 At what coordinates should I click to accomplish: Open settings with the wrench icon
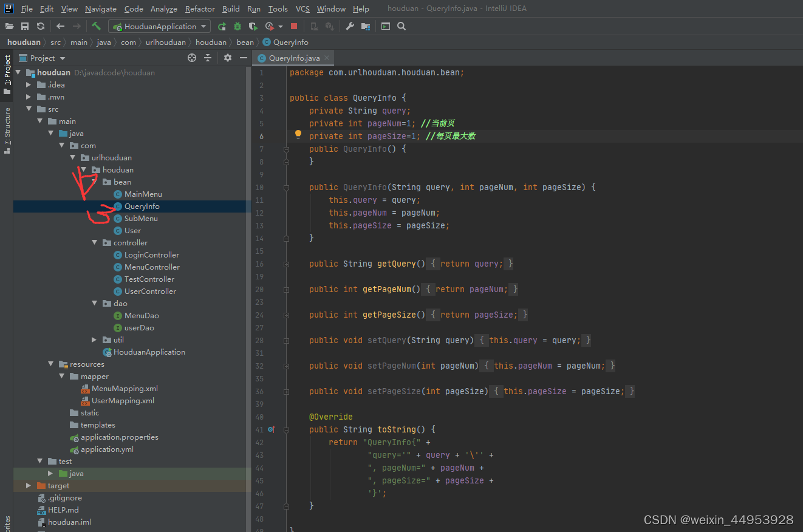(350, 26)
